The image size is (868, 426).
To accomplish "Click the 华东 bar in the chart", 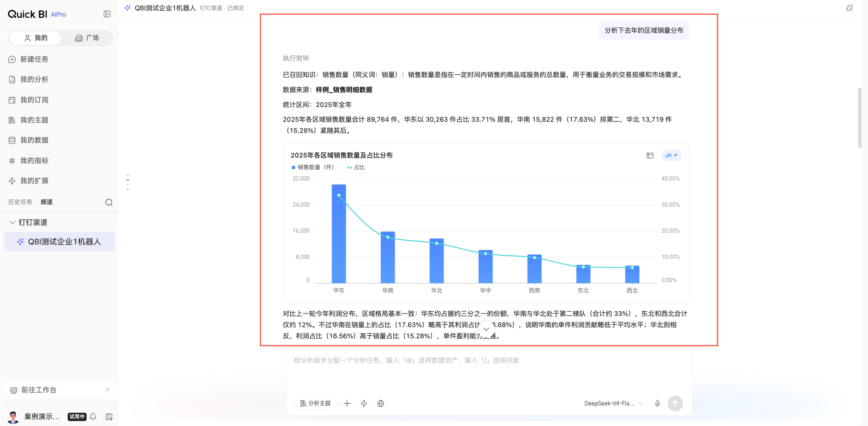I will (x=339, y=234).
